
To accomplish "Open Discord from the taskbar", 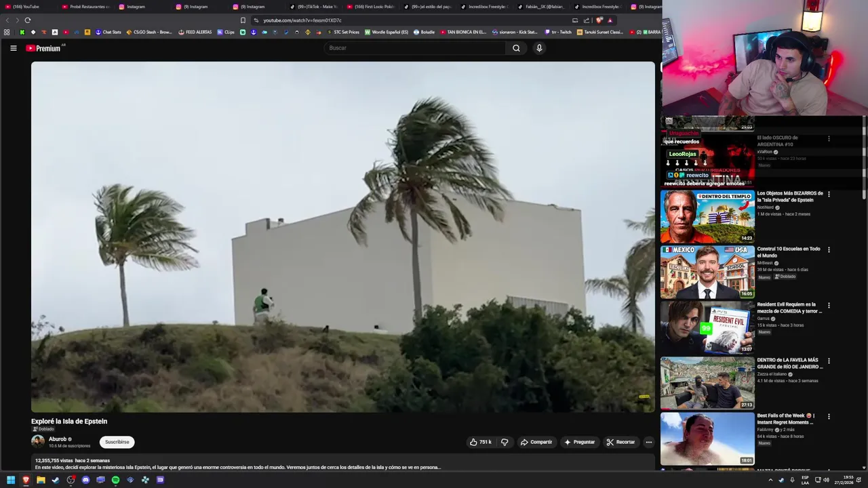I will coord(85,480).
